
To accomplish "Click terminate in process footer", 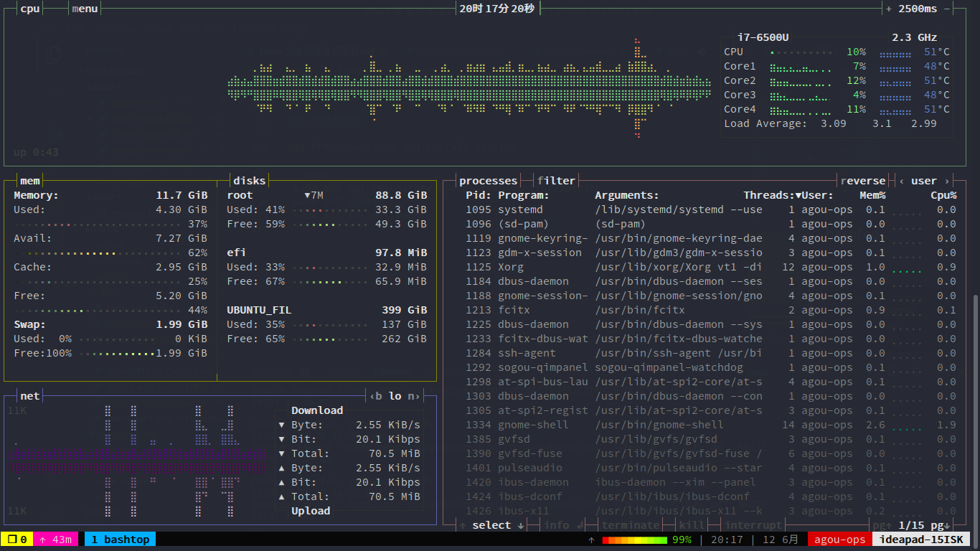I will [x=631, y=525].
